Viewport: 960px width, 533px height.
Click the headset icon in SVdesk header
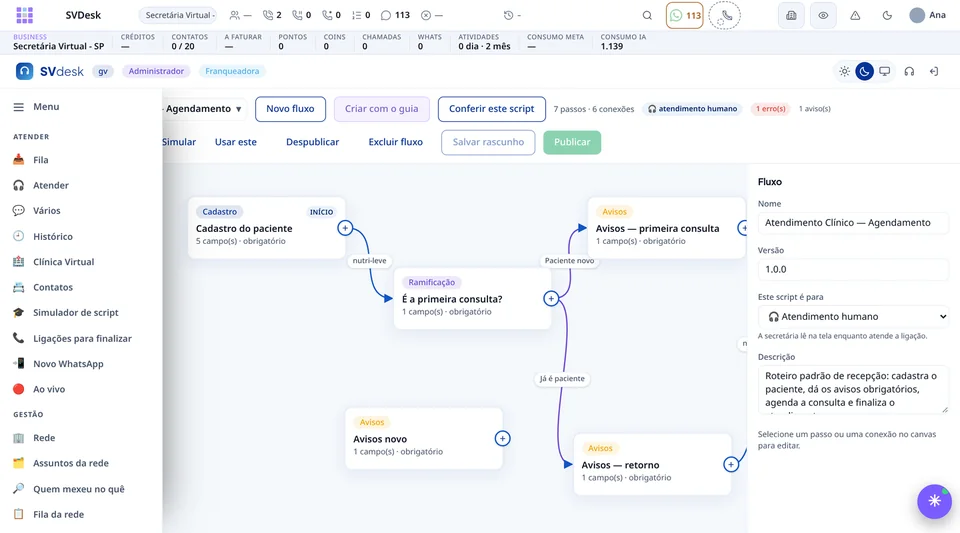(x=909, y=72)
